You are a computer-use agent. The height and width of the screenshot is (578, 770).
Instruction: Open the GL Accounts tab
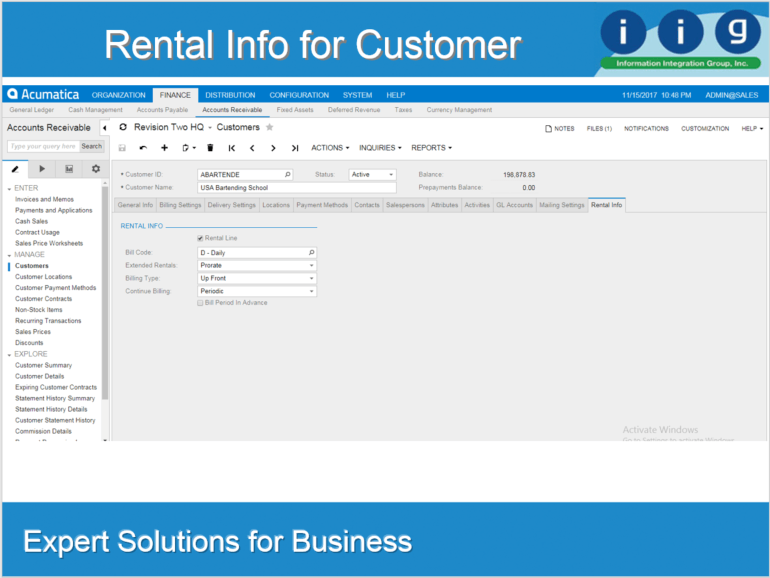tap(514, 205)
